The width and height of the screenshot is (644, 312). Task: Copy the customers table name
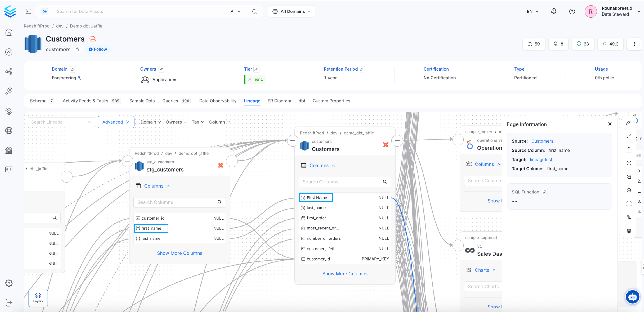tap(77, 50)
